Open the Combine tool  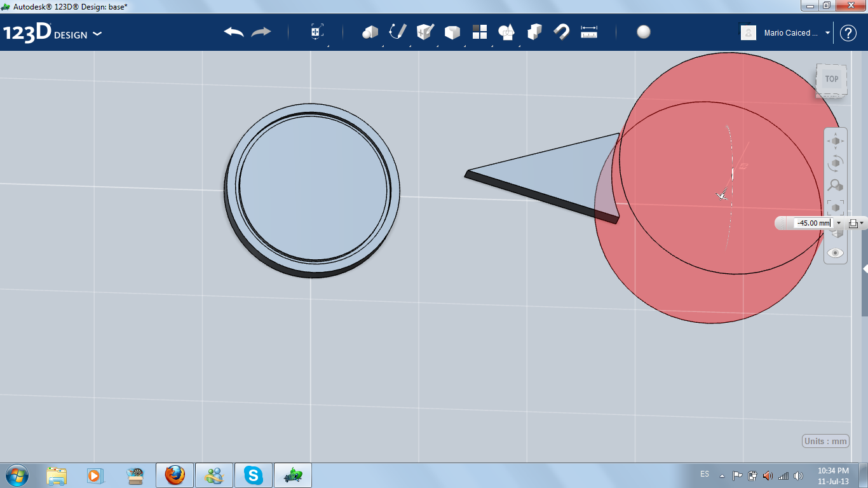[x=534, y=32]
